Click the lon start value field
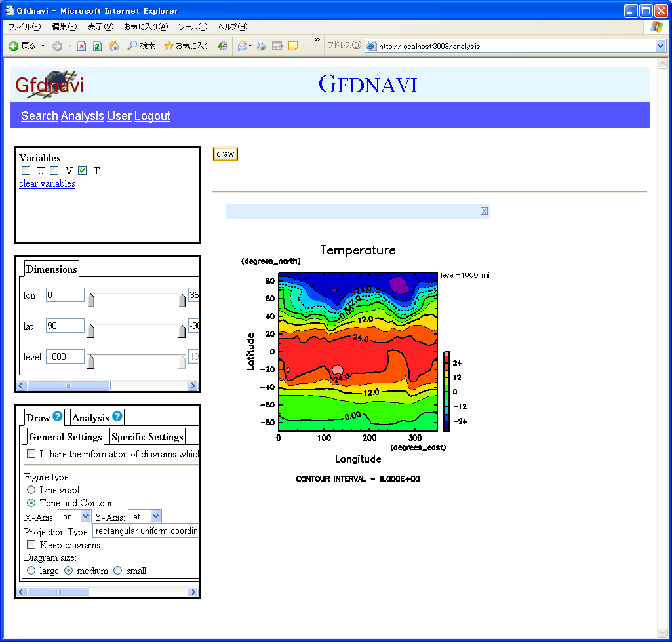The height and width of the screenshot is (642, 672). coord(65,295)
